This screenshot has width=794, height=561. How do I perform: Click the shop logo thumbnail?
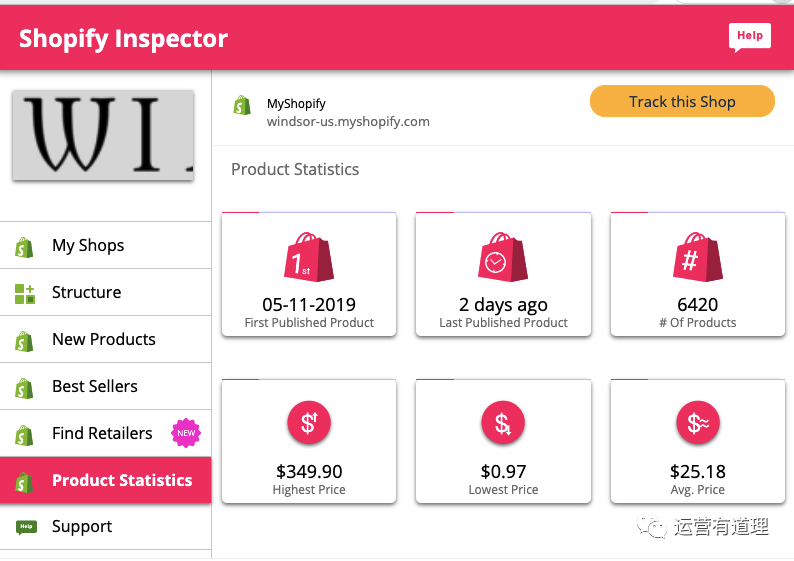coord(103,134)
